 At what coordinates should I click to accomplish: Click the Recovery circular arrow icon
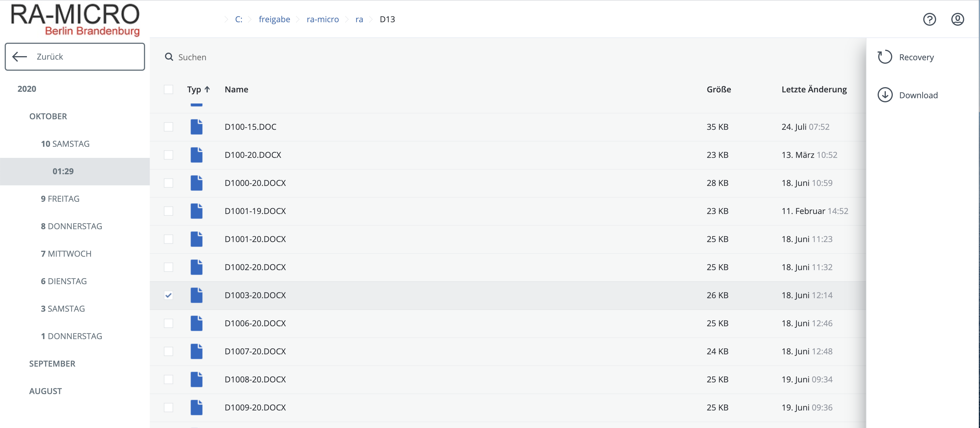point(885,57)
